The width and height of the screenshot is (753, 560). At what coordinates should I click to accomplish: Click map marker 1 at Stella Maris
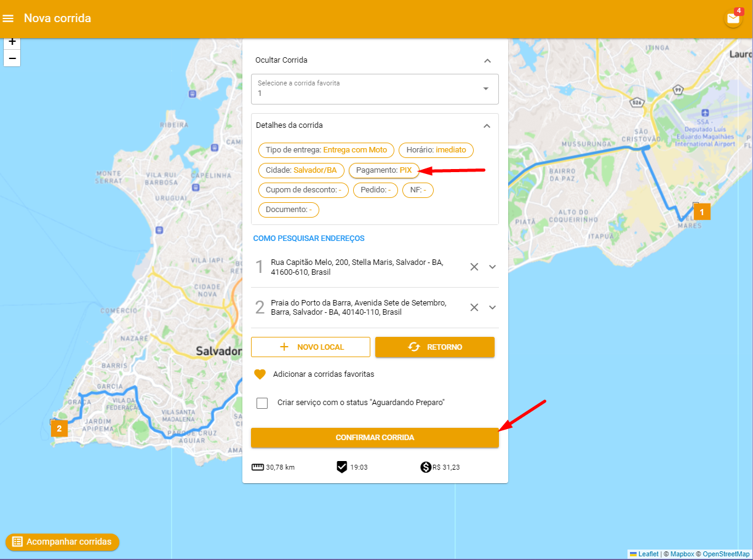tap(702, 211)
